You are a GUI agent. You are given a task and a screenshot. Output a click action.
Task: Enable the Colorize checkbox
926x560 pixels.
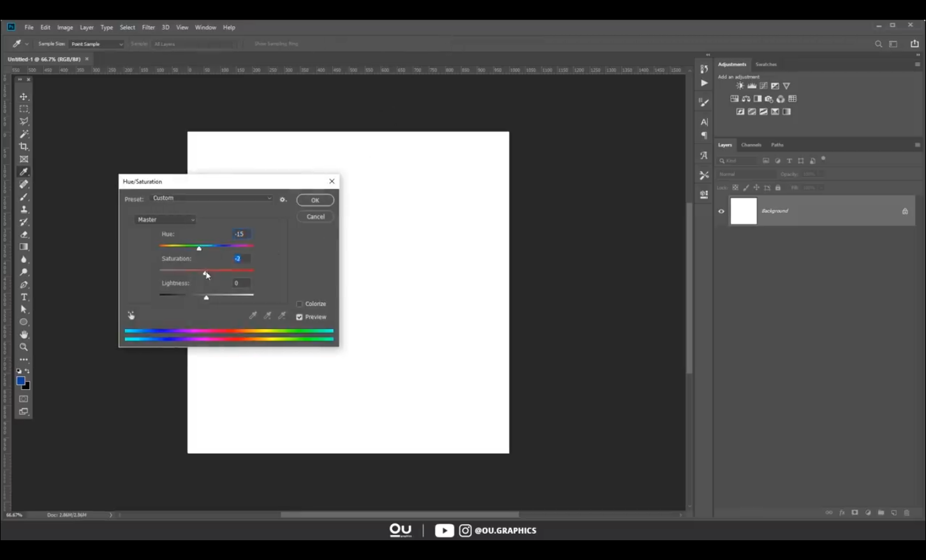click(299, 304)
